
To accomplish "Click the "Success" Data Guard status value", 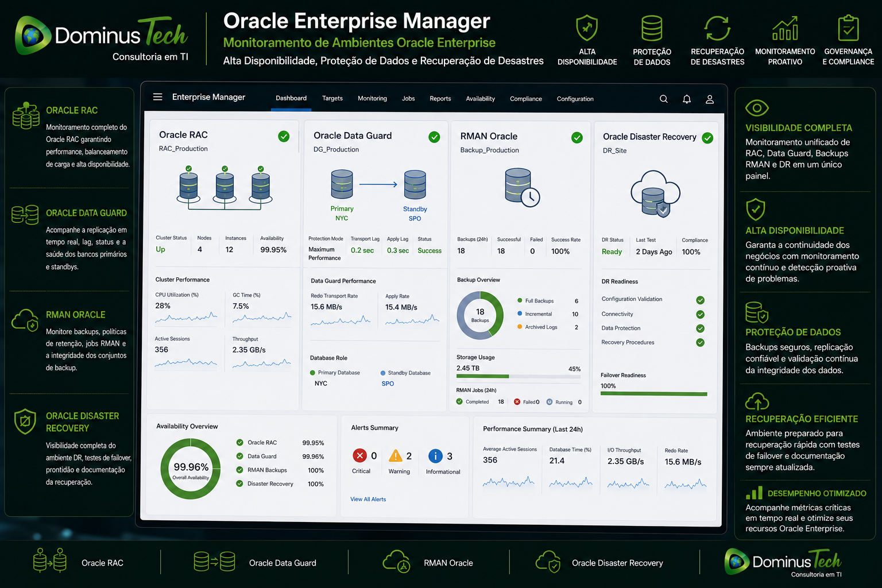I will tap(430, 251).
